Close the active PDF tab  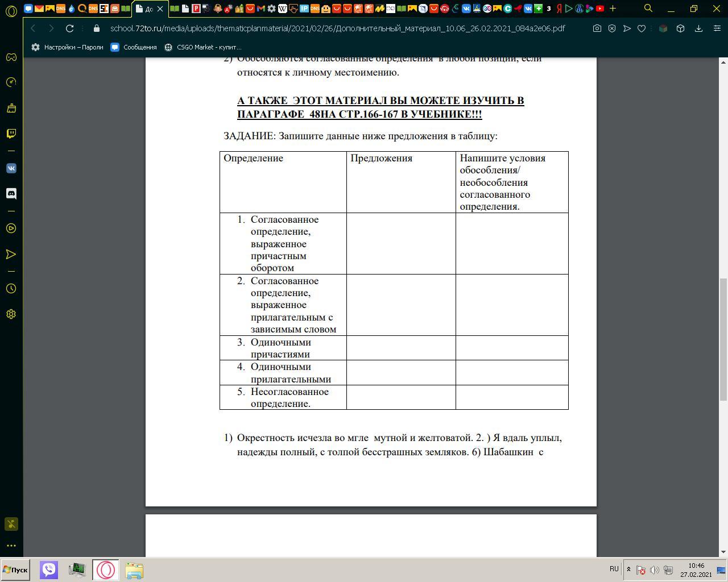point(160,9)
